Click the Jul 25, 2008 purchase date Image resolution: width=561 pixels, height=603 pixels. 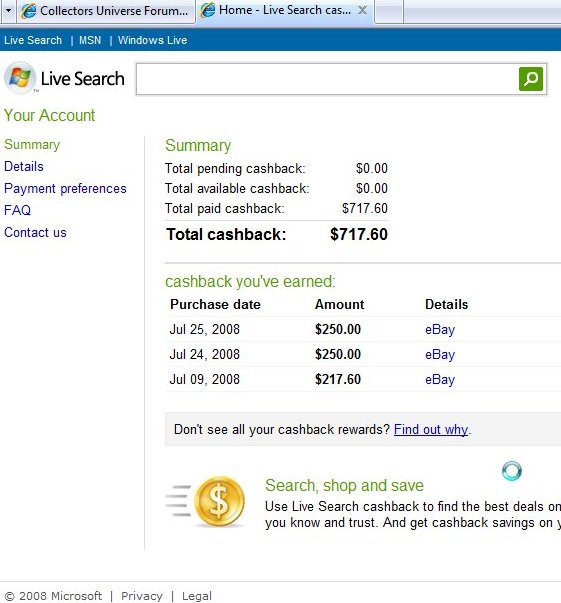205,329
